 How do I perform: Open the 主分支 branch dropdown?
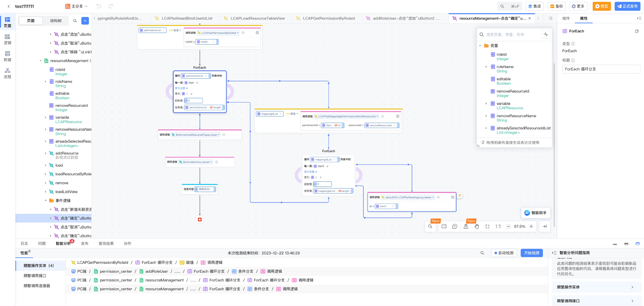coord(76,6)
